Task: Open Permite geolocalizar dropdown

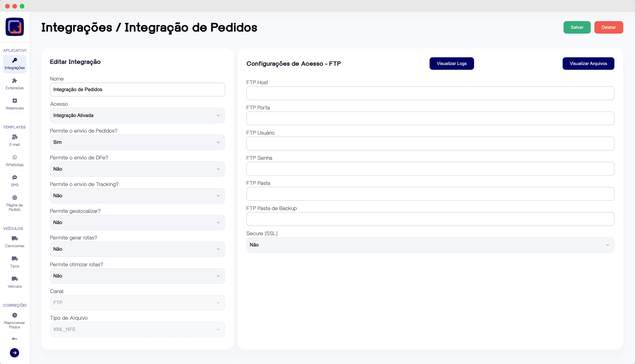Action: tap(137, 223)
